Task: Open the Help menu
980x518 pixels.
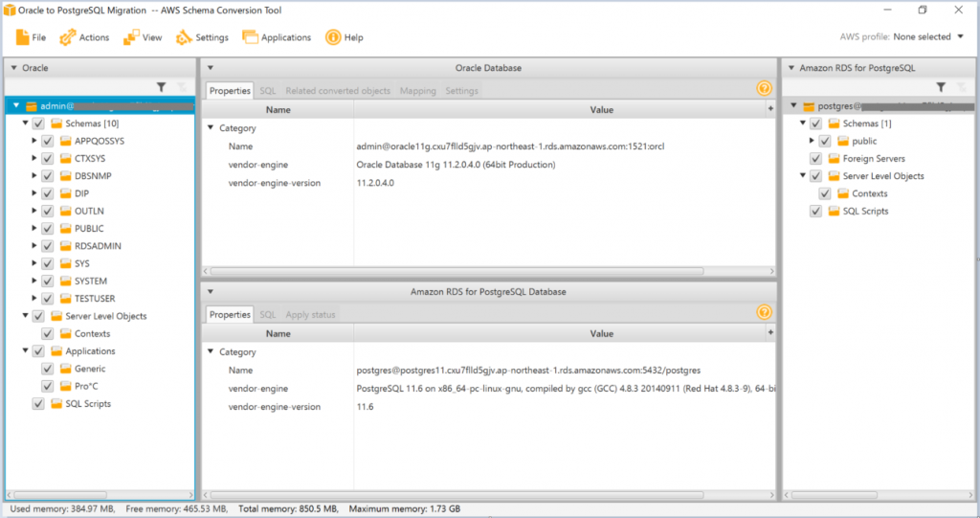Action: pyautogui.click(x=345, y=37)
